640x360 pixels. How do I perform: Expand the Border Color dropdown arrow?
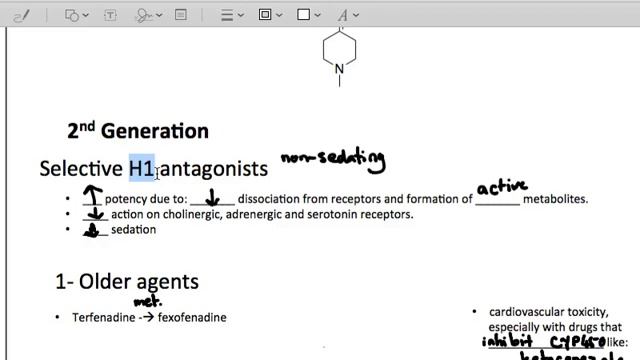tap(279, 16)
